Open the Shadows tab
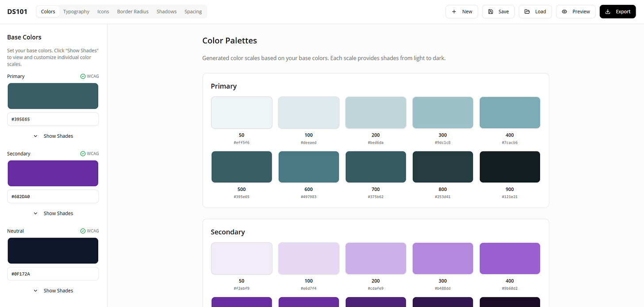Screen dimensions: 644x307 pos(166,12)
